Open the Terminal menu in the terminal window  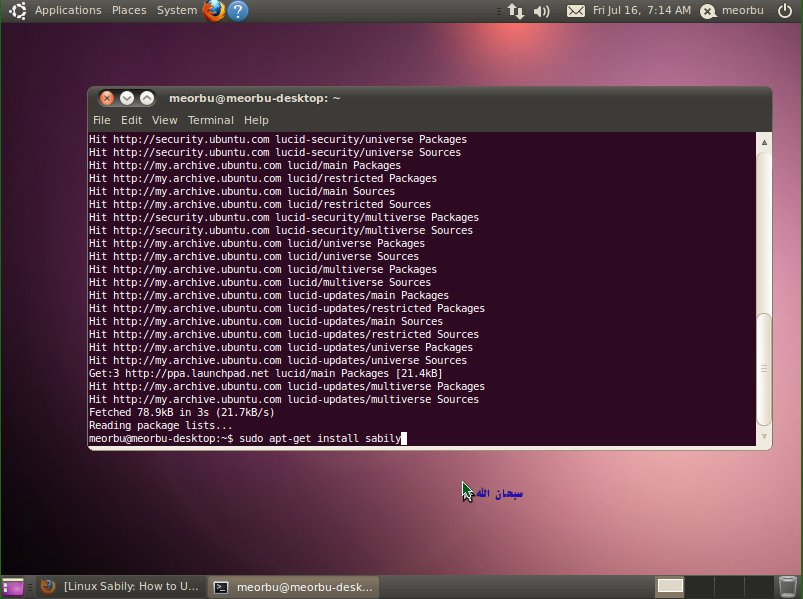(210, 120)
